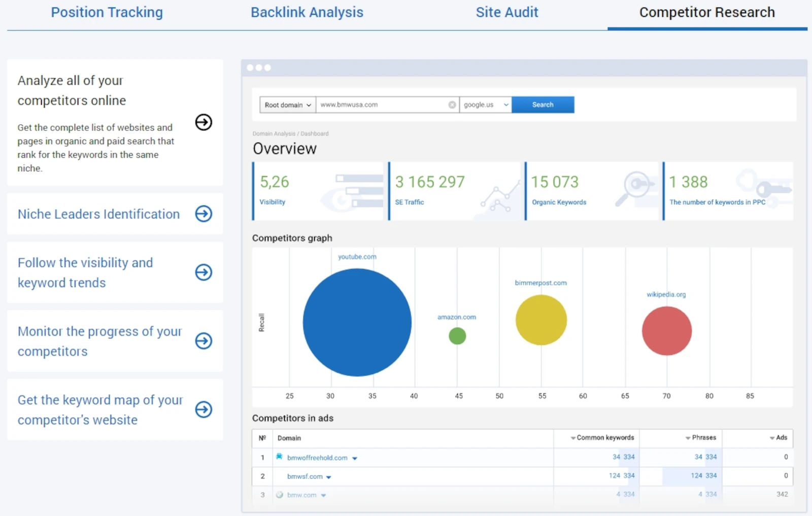Click the favicon next to bmwoffreehold.com
The height and width of the screenshot is (516, 812).
[280, 457]
